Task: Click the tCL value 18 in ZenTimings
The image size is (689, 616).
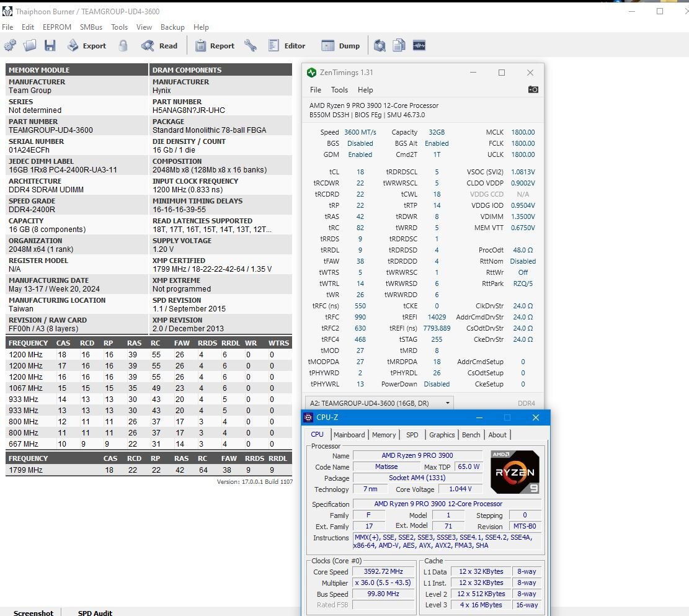Action: 360,172
